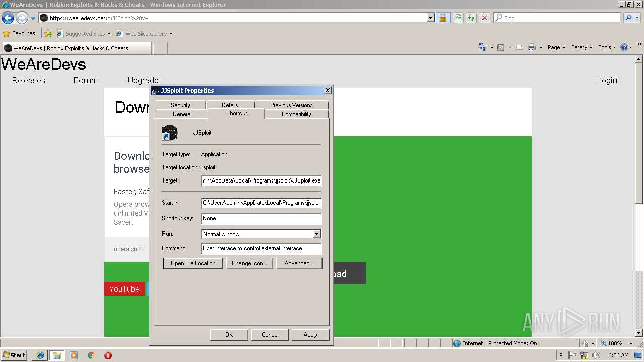
Task: Toggle Compatibility View icon in address bar
Action: pos(458,18)
